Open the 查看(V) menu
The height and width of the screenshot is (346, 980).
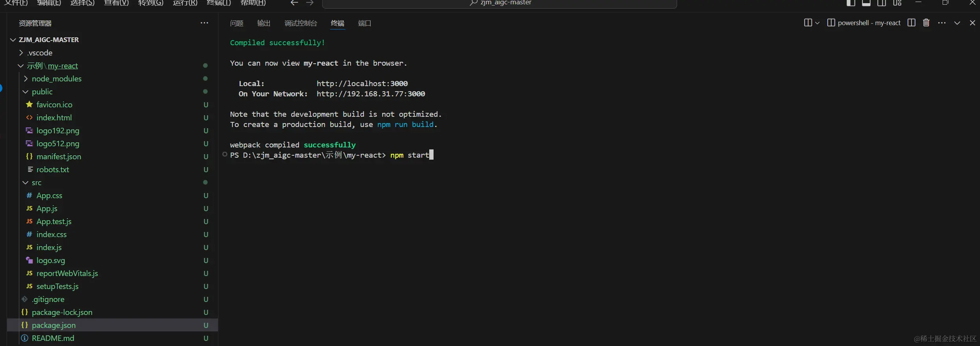116,3
